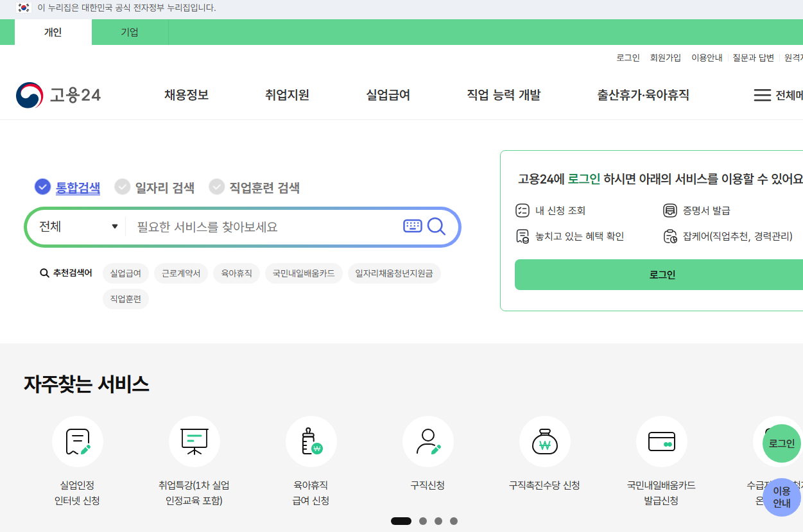Select the 직업훈련 검색 radio option
Image resolution: width=803 pixels, height=532 pixels.
point(217,187)
